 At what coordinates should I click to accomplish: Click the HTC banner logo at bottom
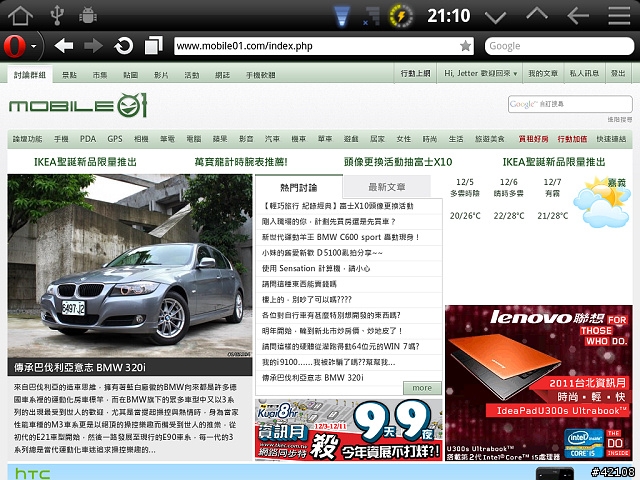tap(33, 473)
